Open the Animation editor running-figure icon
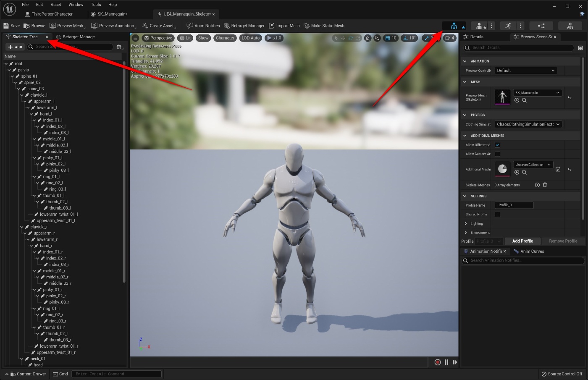Screen dimensions: 588x380 click(x=509, y=26)
